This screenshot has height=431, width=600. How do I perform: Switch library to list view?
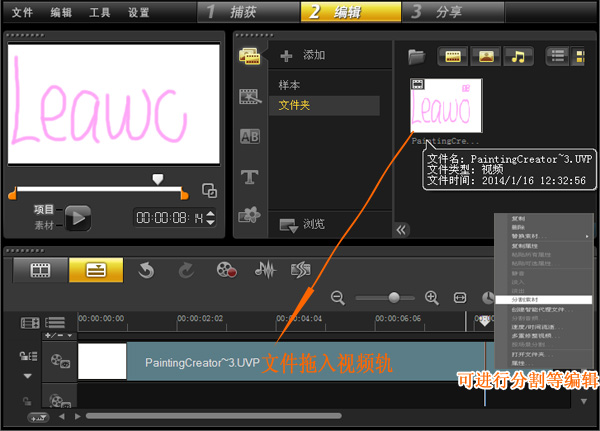(558, 56)
